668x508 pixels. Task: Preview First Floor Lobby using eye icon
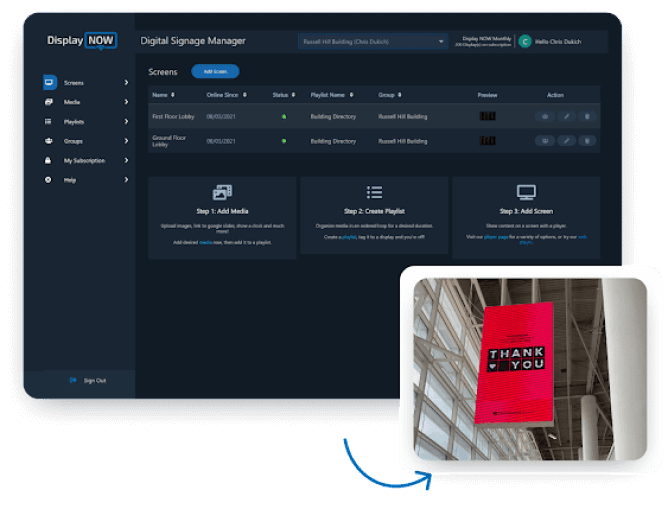point(545,116)
